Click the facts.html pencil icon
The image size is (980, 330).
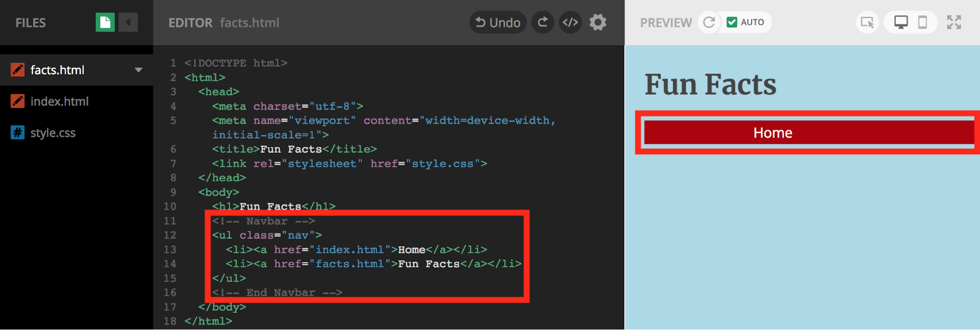(18, 70)
